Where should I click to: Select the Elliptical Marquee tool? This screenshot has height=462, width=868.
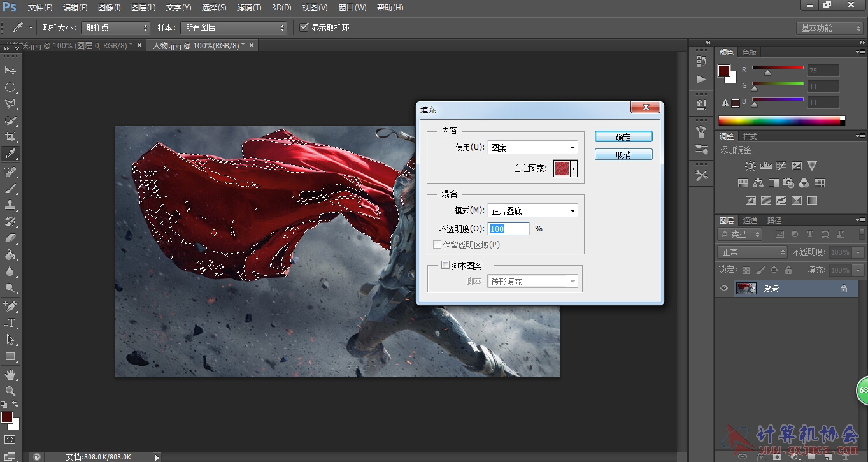[x=10, y=87]
